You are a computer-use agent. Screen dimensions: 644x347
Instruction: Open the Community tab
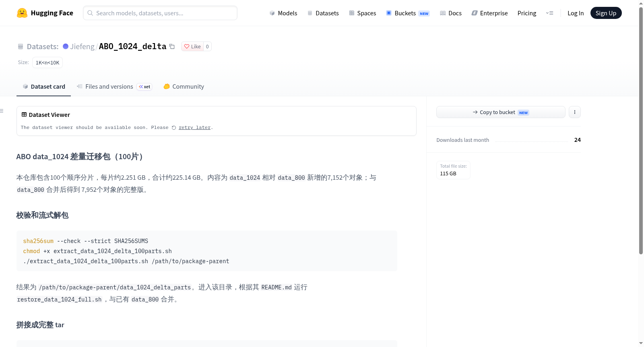click(184, 87)
